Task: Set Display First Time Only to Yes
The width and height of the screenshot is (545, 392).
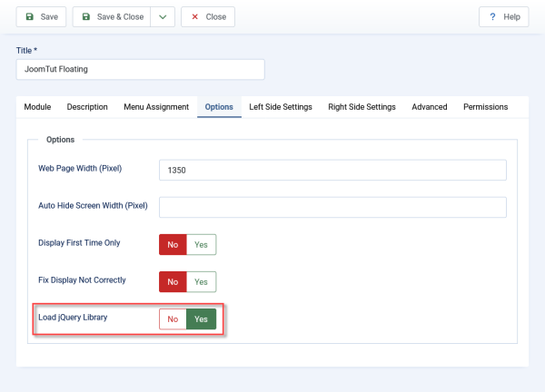Action: tap(202, 244)
